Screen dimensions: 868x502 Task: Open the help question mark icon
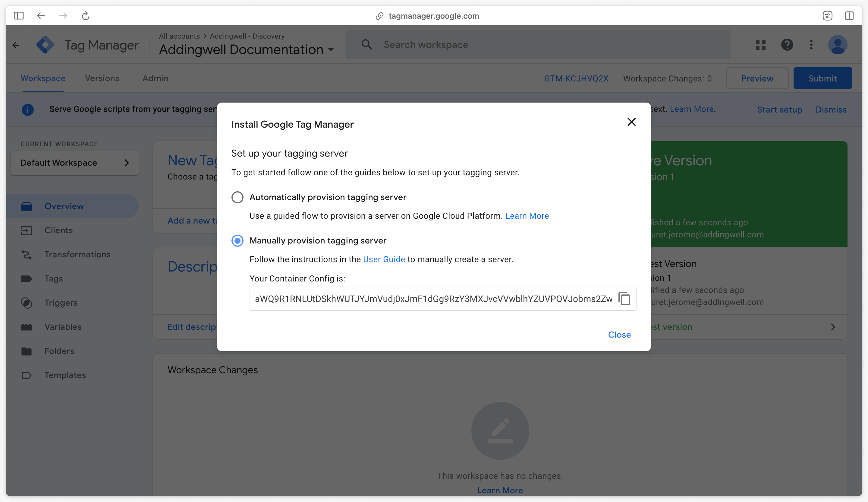787,45
